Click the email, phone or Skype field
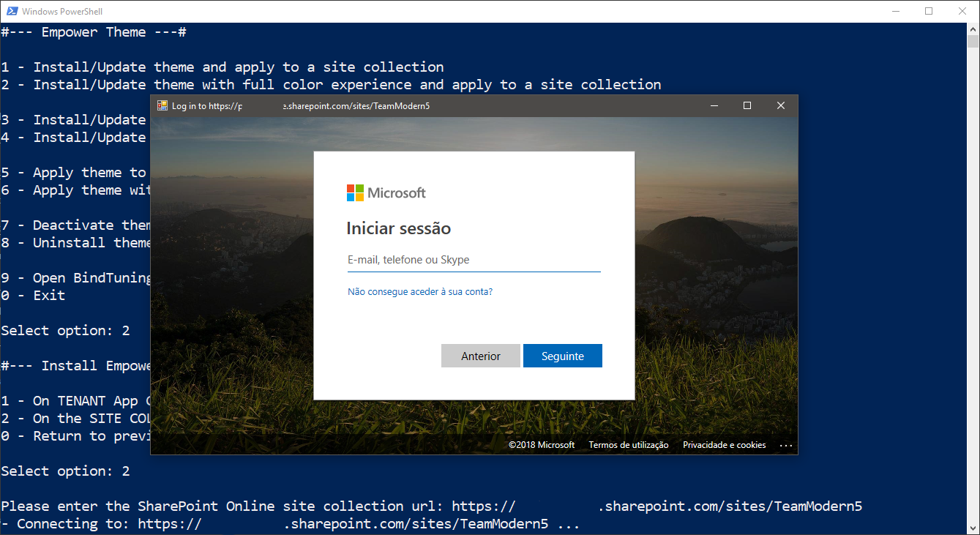Screen dimensions: 980x535 pyautogui.click(x=474, y=260)
